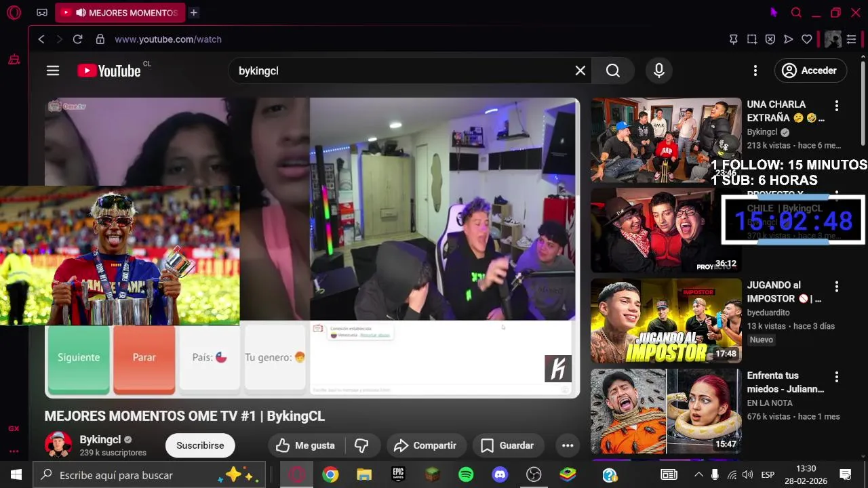Show hidden system tray icons

click(698, 475)
